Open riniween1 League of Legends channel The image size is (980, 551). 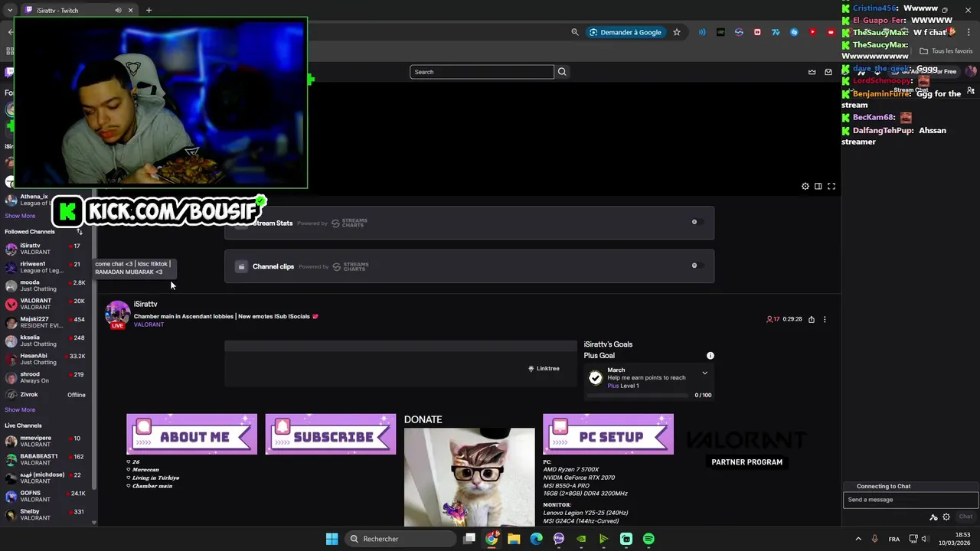46,267
